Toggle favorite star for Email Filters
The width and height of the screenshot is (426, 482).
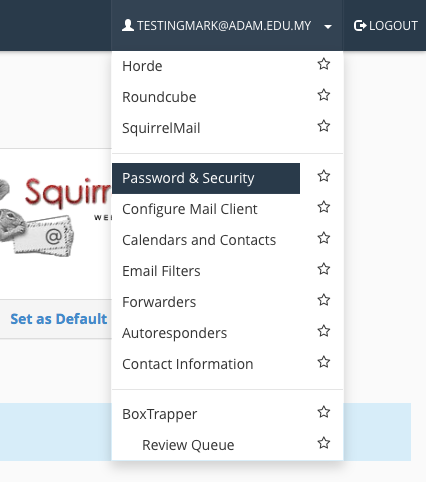click(x=324, y=269)
